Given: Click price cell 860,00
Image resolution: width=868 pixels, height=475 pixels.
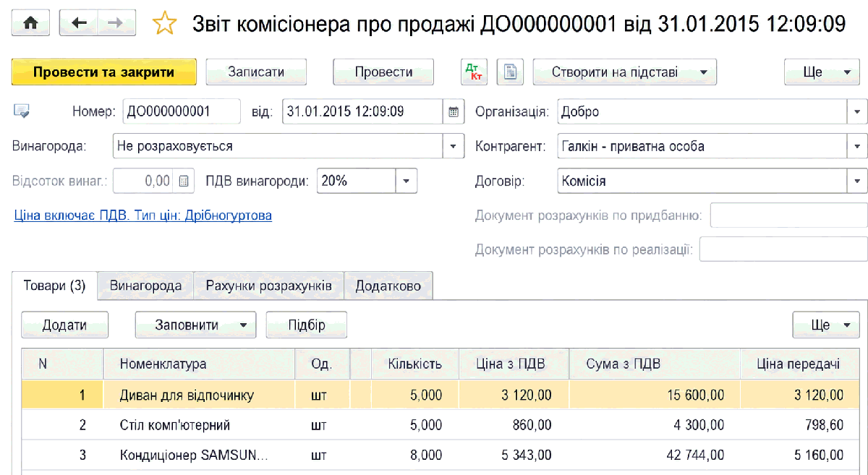Looking at the screenshot, I should tap(514, 425).
